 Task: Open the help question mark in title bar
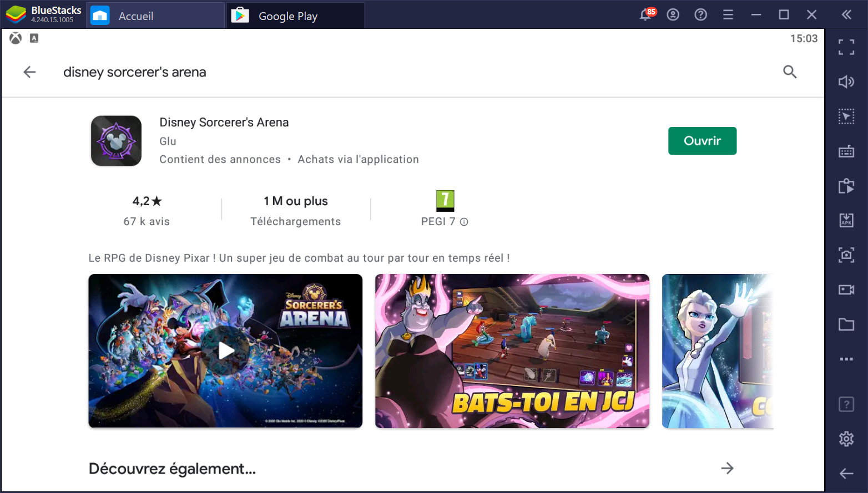(701, 15)
